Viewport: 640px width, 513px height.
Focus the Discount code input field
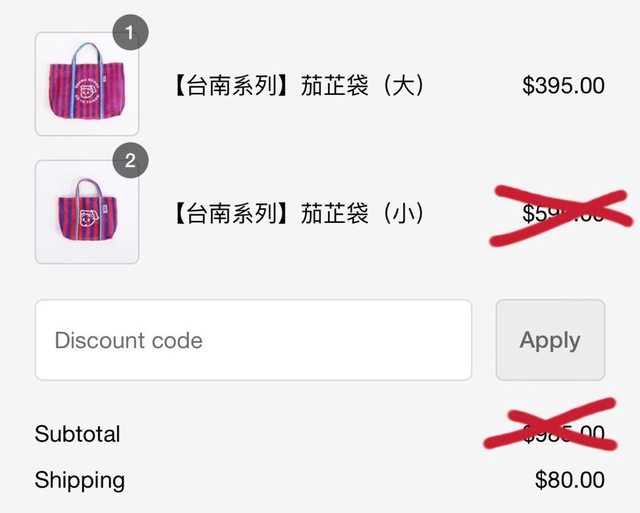[253, 340]
